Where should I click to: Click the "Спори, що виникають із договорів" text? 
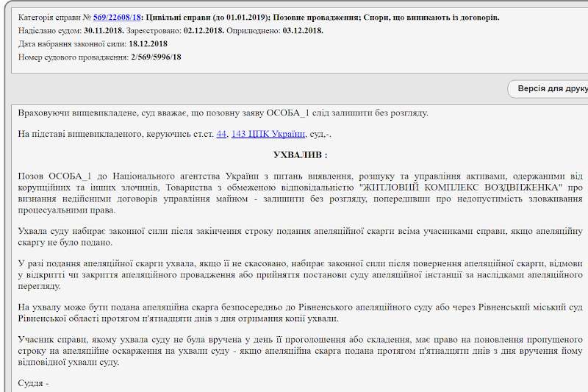[426, 17]
